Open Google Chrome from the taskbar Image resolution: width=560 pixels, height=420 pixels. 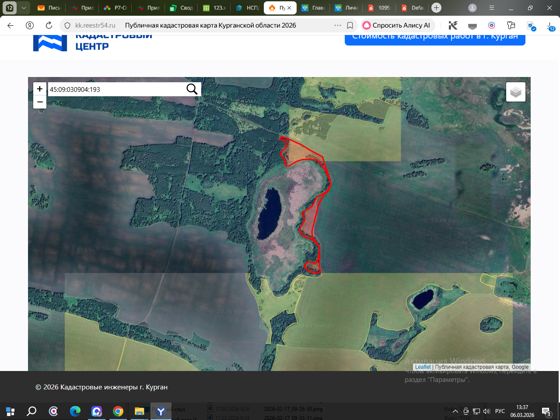pyautogui.click(x=118, y=411)
